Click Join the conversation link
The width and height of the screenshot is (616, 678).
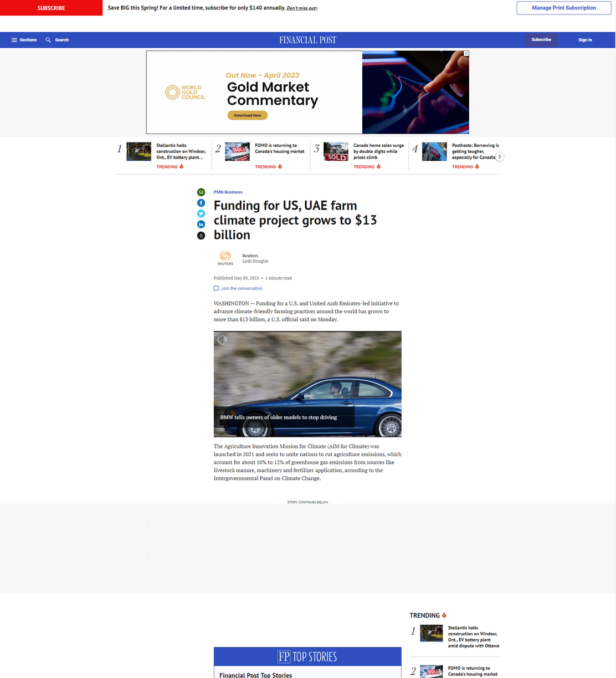pos(242,288)
